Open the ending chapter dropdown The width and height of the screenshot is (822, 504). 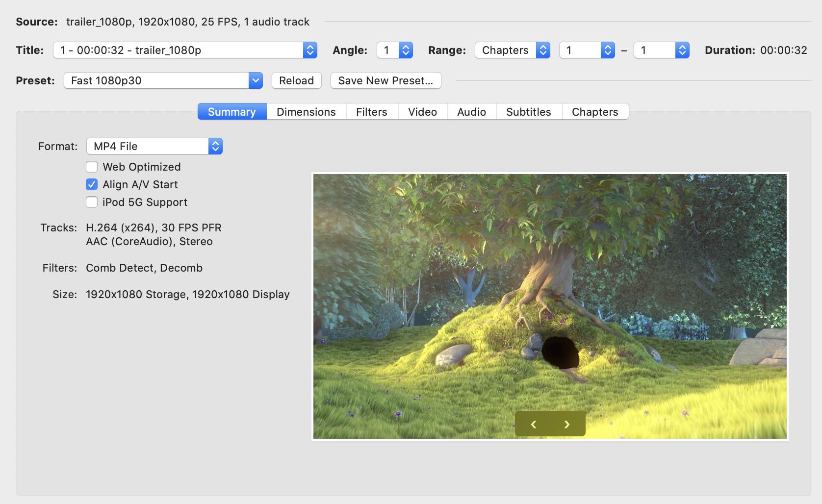click(x=661, y=50)
